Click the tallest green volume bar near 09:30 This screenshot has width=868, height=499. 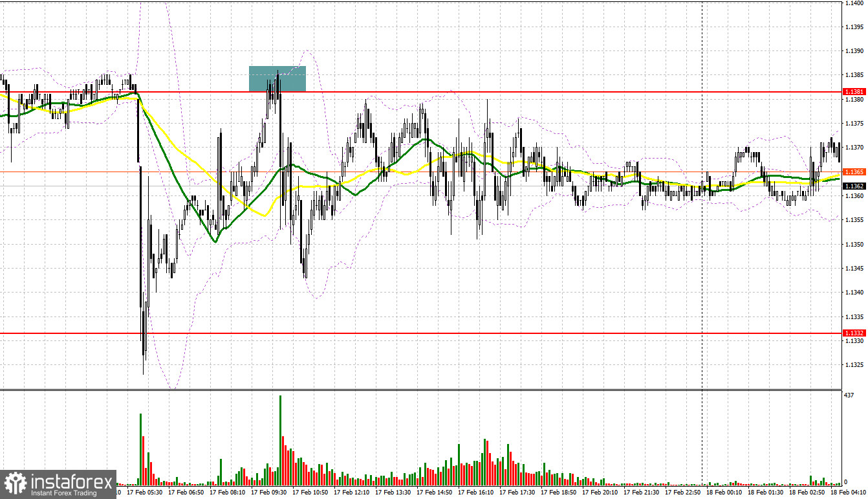(x=280, y=440)
